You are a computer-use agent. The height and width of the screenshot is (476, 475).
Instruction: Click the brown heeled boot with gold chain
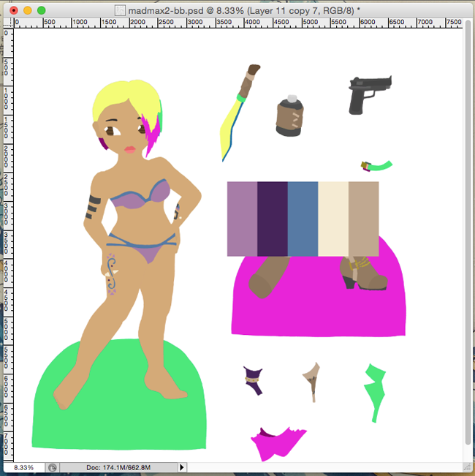click(x=363, y=273)
